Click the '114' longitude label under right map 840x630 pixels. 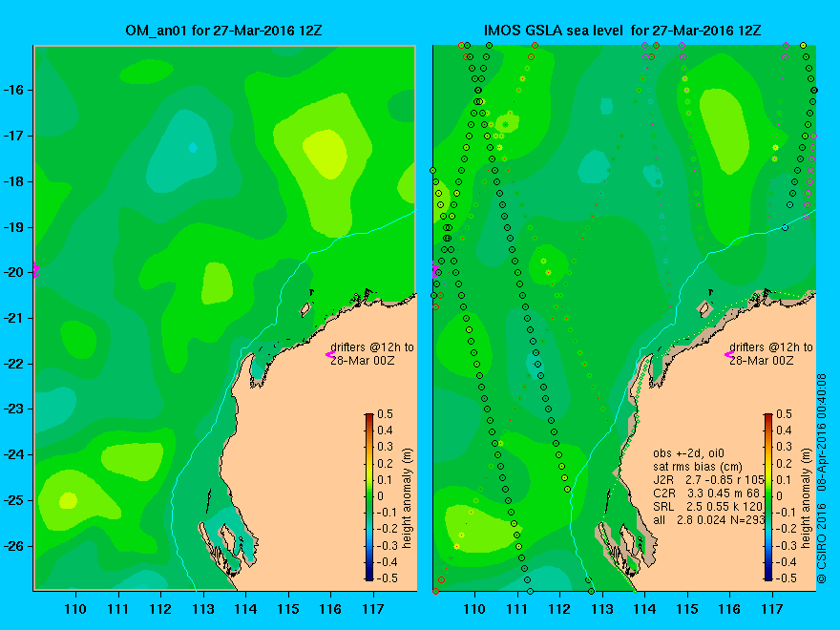(x=644, y=609)
